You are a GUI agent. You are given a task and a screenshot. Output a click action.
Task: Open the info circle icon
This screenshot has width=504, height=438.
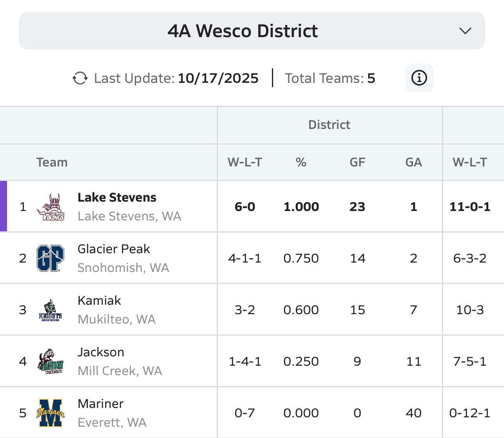[x=419, y=78]
